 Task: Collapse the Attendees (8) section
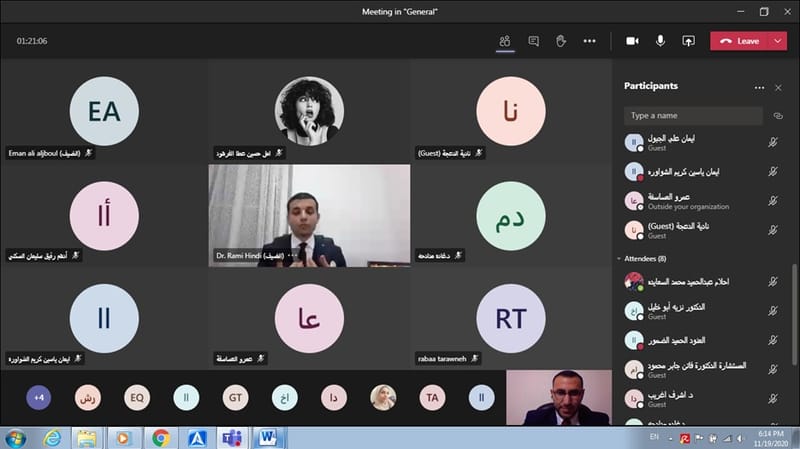coord(618,259)
